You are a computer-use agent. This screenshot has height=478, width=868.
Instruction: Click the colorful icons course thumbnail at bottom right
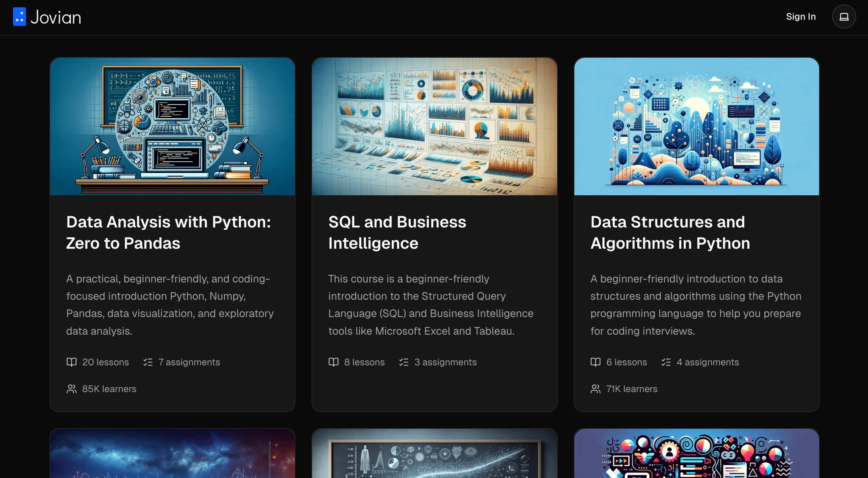[x=696, y=453]
